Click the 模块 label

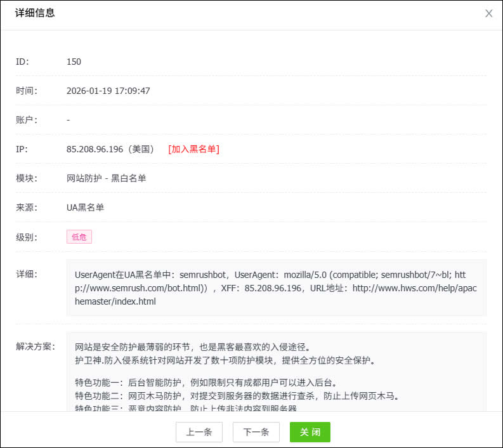click(27, 178)
